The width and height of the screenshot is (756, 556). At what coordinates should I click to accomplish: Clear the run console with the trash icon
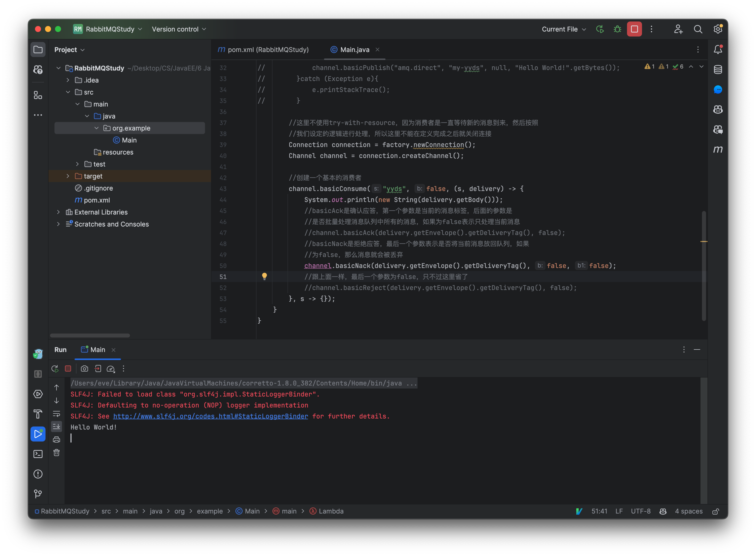pyautogui.click(x=56, y=453)
